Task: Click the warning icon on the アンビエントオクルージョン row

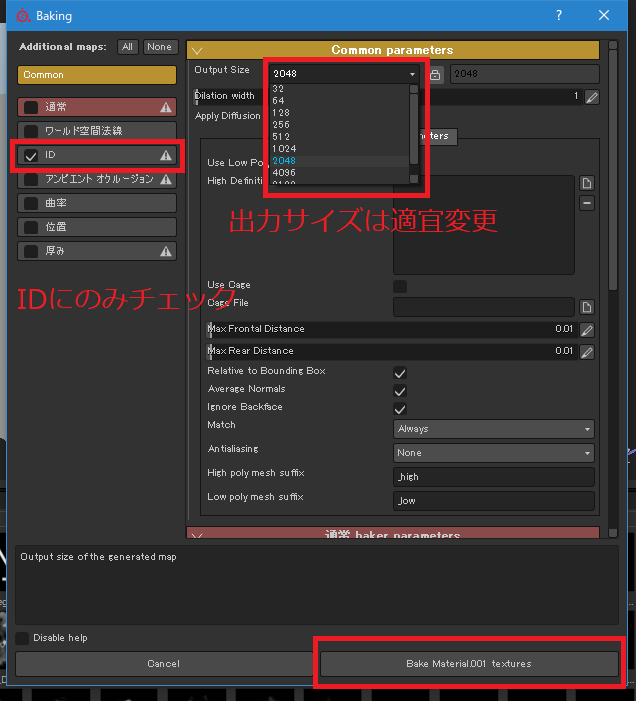Action: click(x=166, y=179)
